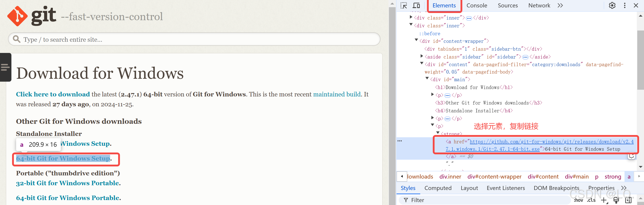
Task: Click the three-dot actions beside selected node
Action: (x=400, y=141)
